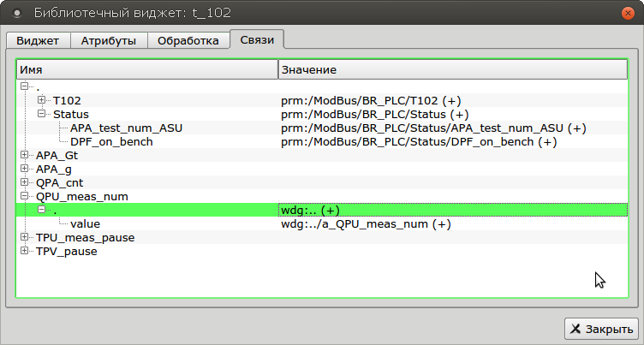This screenshot has height=345, width=644.
Task: Click the Закрыть button
Action: (600, 329)
